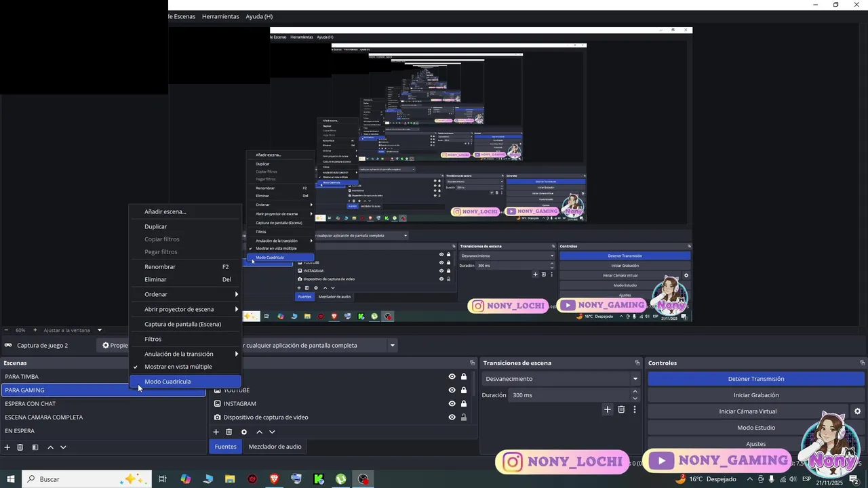This screenshot has height=488, width=868.
Task: Open the capture mode dropdown arrow
Action: pyautogui.click(x=392, y=346)
